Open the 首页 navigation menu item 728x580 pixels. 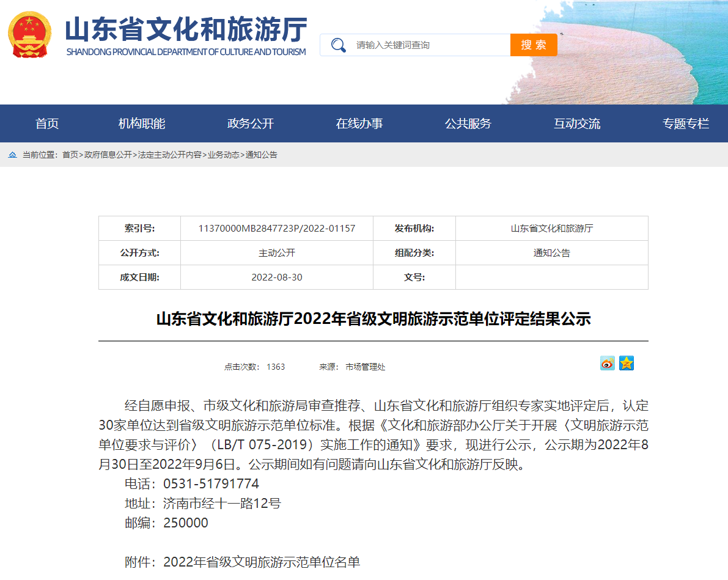point(47,123)
